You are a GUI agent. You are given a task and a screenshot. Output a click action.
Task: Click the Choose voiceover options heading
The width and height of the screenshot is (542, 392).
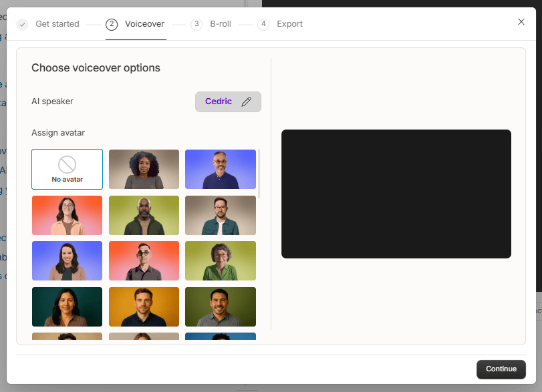96,67
